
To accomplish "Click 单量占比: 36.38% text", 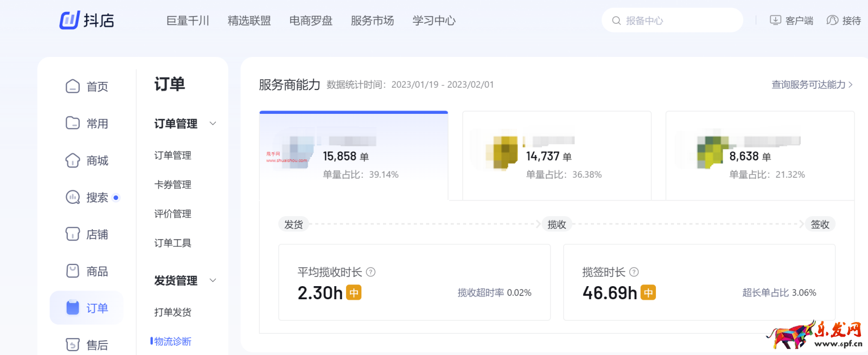I will click(564, 175).
